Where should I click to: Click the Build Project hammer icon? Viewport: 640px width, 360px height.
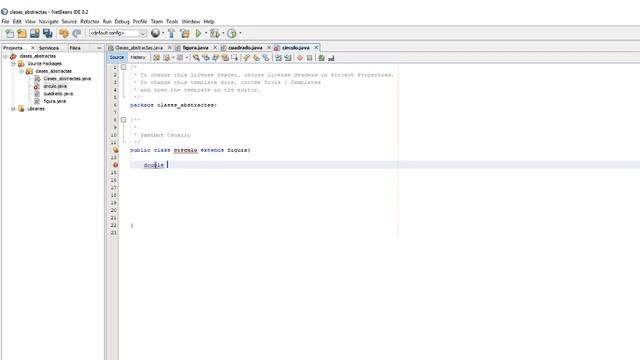(171, 33)
